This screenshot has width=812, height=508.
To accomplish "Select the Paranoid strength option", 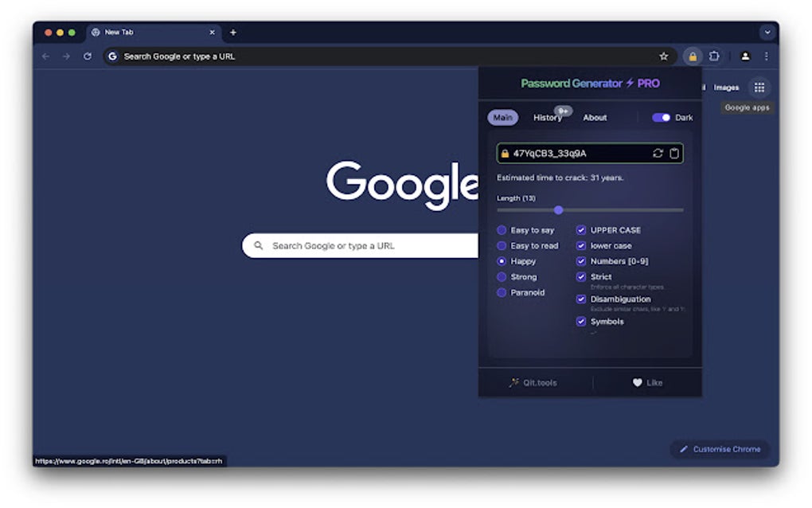I will coord(502,292).
